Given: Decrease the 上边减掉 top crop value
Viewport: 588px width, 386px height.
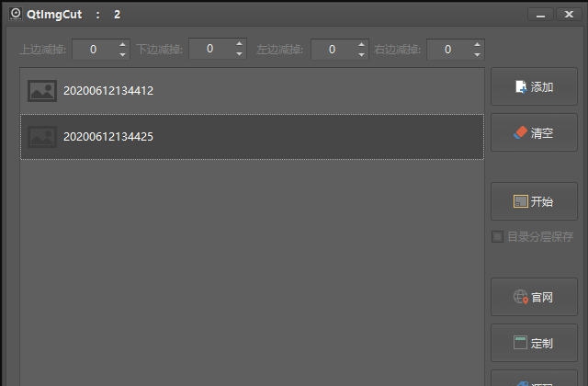Looking at the screenshot, I should (122, 54).
